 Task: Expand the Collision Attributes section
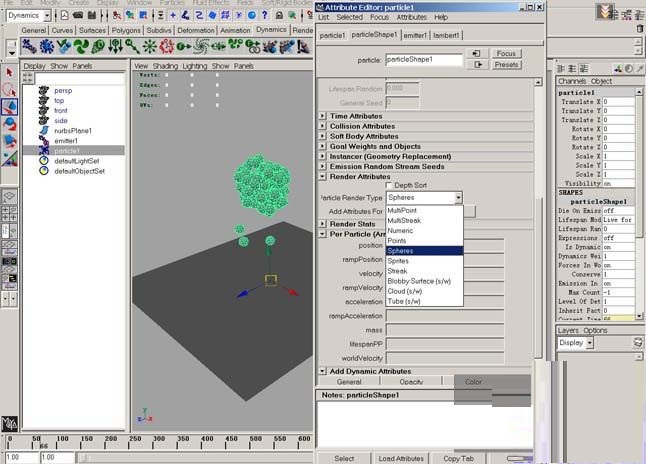[323, 126]
